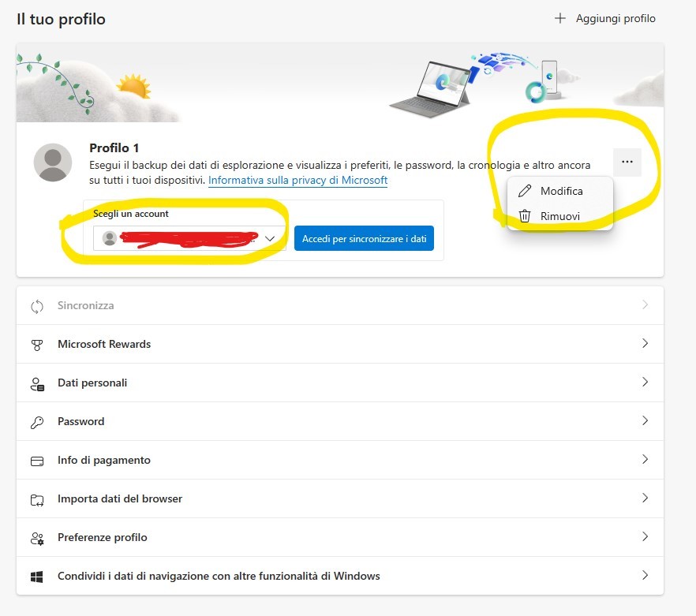This screenshot has width=696, height=616.
Task: Click the plus icon beside Aggiungi profilo
Action: click(x=560, y=18)
